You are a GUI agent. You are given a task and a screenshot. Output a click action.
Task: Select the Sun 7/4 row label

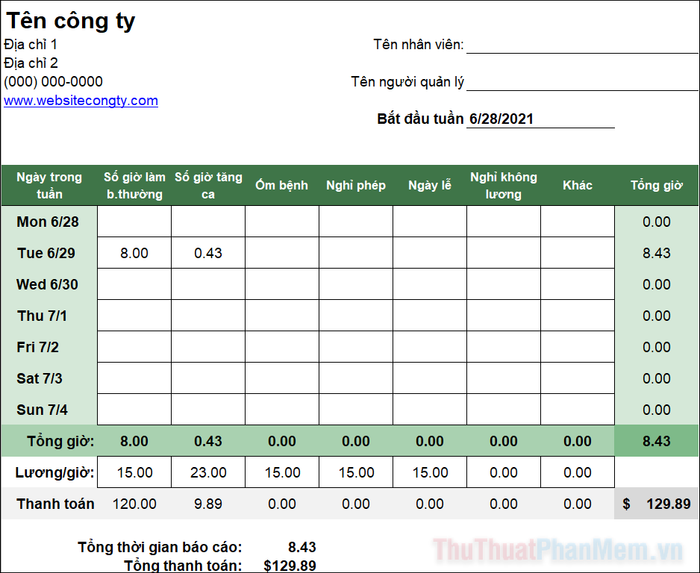[x=42, y=410]
